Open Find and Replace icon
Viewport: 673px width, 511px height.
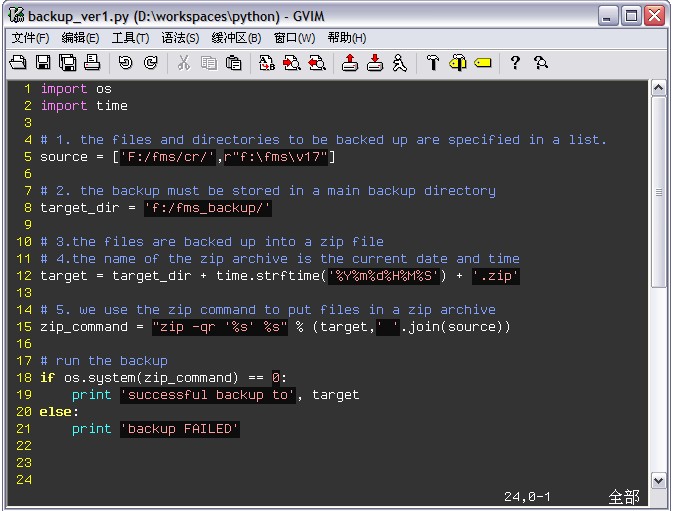tap(267, 63)
